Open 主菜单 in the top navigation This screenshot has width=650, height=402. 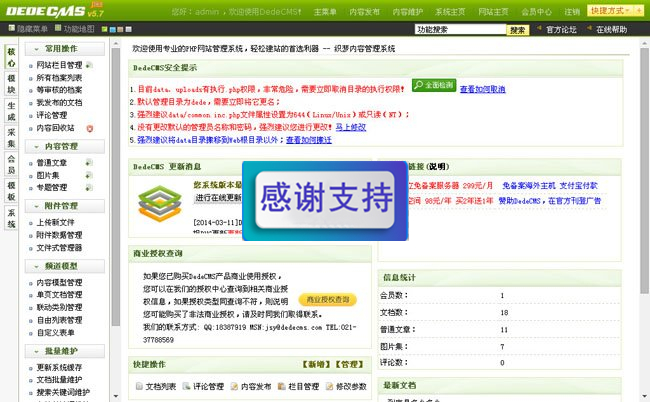(325, 12)
